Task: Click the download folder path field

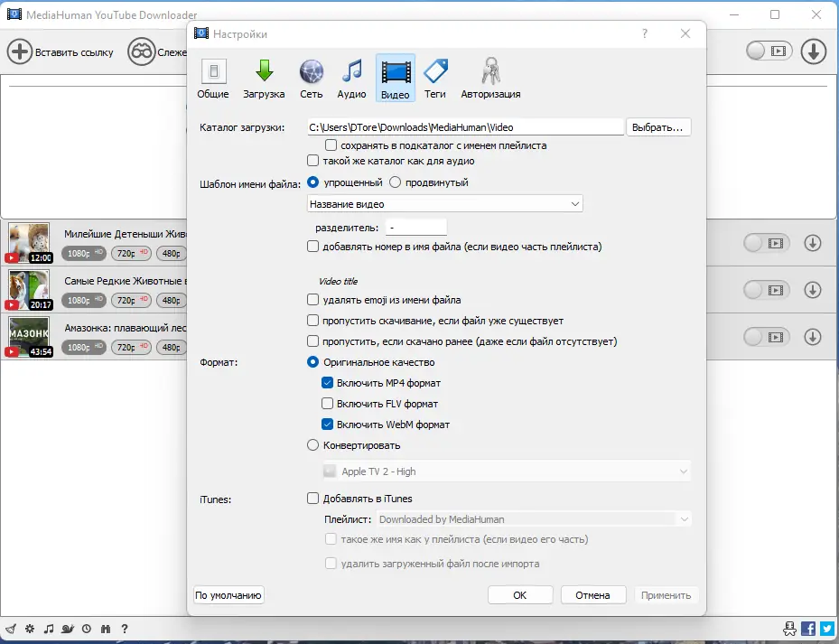Action: click(465, 127)
